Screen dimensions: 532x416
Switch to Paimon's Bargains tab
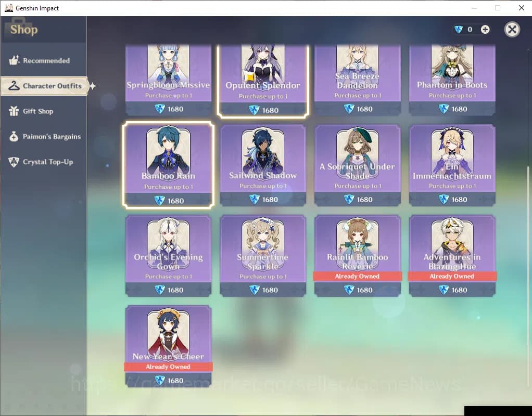[43, 137]
